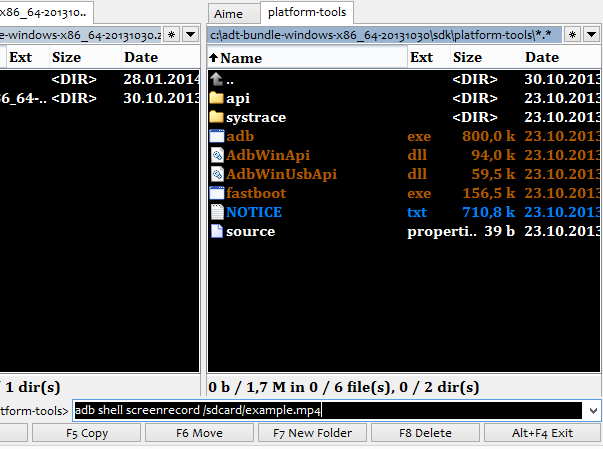Sort left panel by Ext column
The width and height of the screenshot is (603, 449).
27,58
